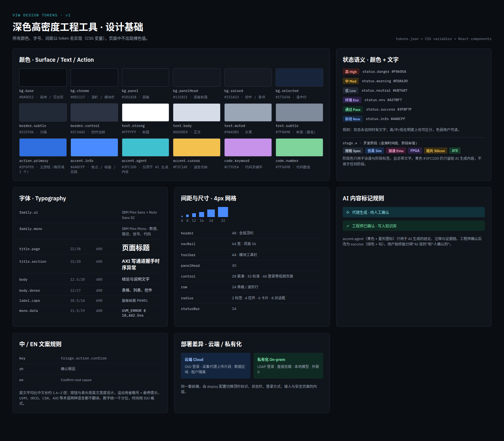Click the 'UVM_ERROR @ 18,442.5ns' sample text
The height and width of the screenshot is (441, 504).
134,313
